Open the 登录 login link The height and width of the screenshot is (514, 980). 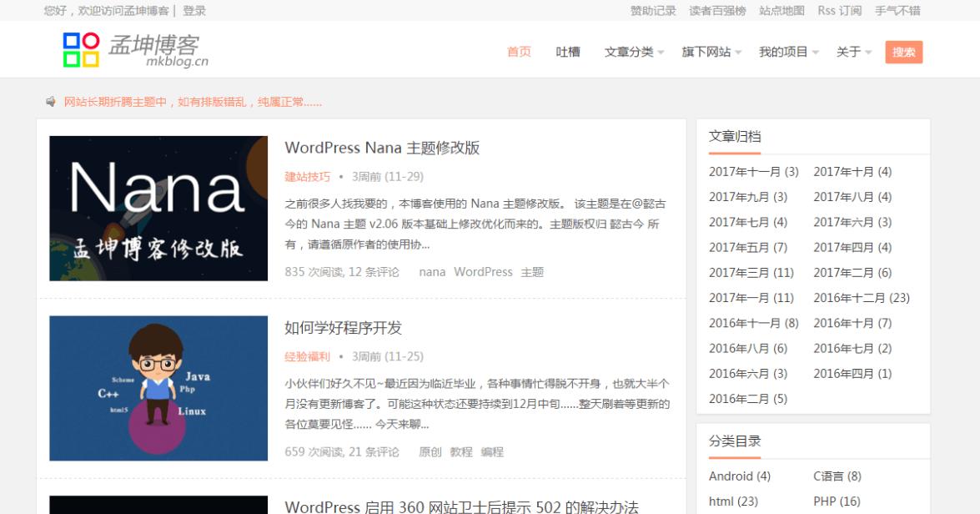click(194, 11)
